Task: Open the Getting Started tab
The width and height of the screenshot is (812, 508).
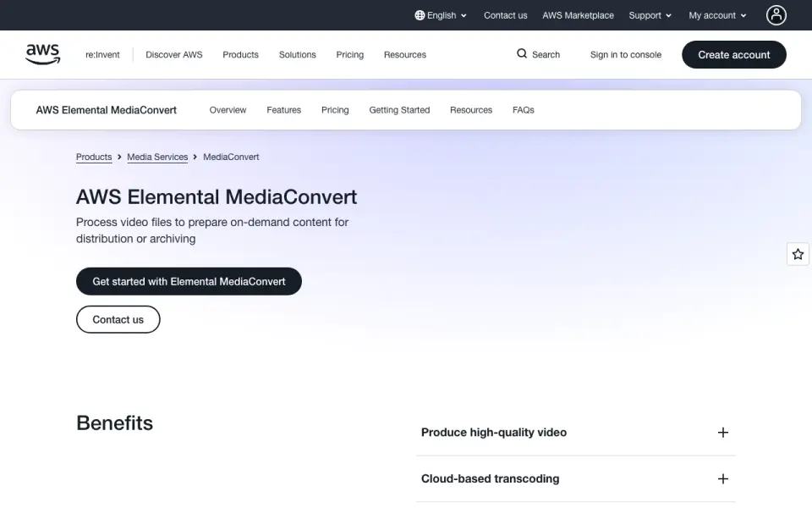Action: point(399,110)
